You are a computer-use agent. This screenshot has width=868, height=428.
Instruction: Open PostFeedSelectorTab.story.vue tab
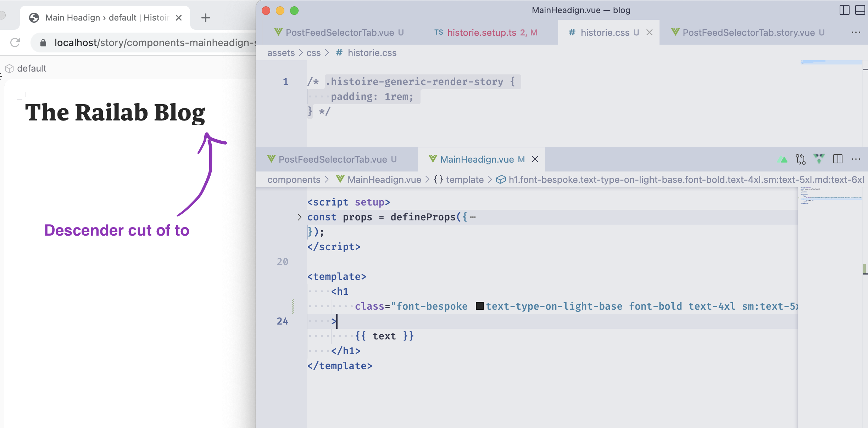(x=748, y=33)
